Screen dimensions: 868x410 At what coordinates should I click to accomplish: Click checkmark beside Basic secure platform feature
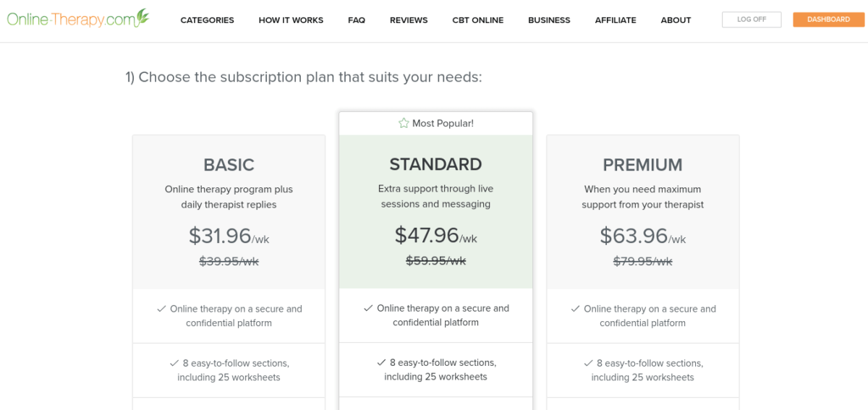161,309
